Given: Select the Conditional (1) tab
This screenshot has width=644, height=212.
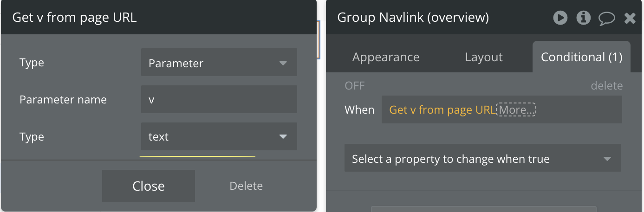Looking at the screenshot, I should (581, 57).
